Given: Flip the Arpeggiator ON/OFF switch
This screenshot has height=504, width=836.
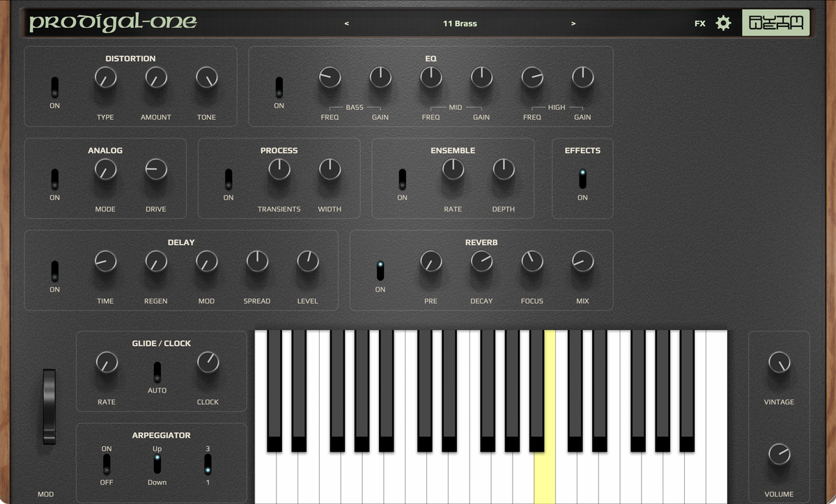Looking at the screenshot, I should 107,464.
